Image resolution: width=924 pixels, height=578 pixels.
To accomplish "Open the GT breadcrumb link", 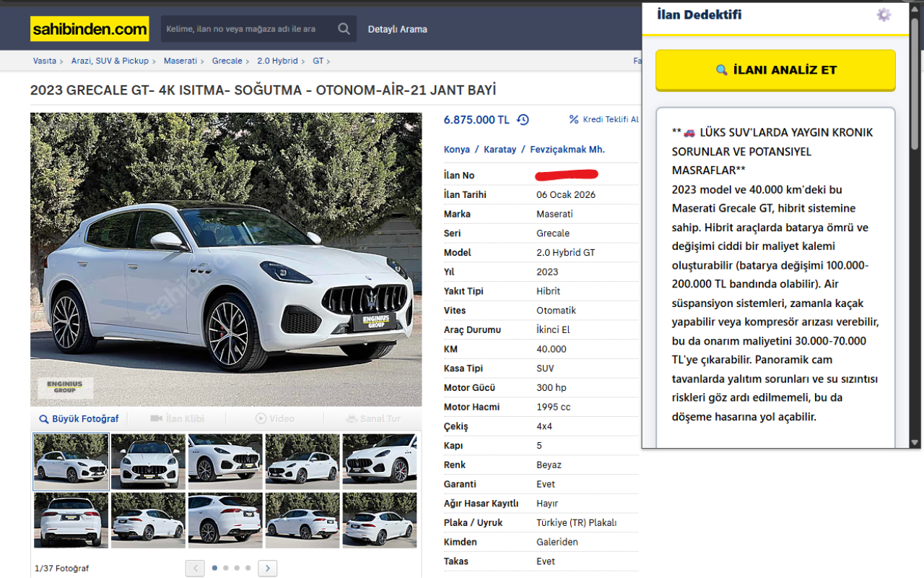I will click(x=318, y=61).
